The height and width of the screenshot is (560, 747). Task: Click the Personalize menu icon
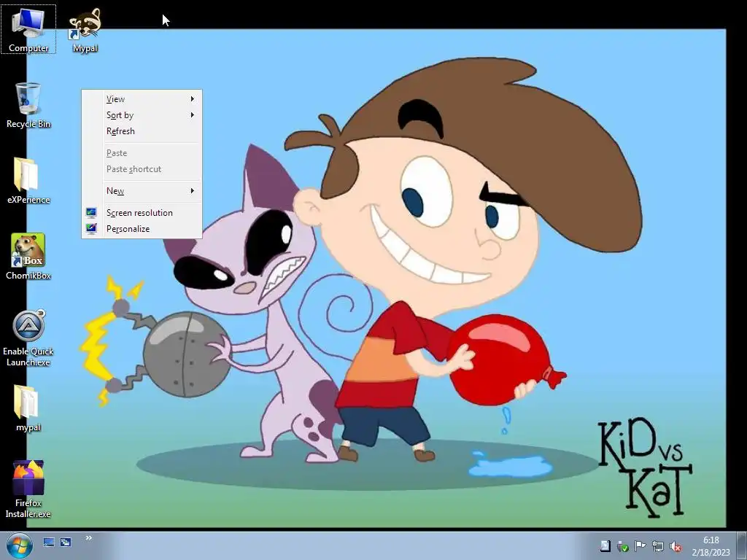91,229
